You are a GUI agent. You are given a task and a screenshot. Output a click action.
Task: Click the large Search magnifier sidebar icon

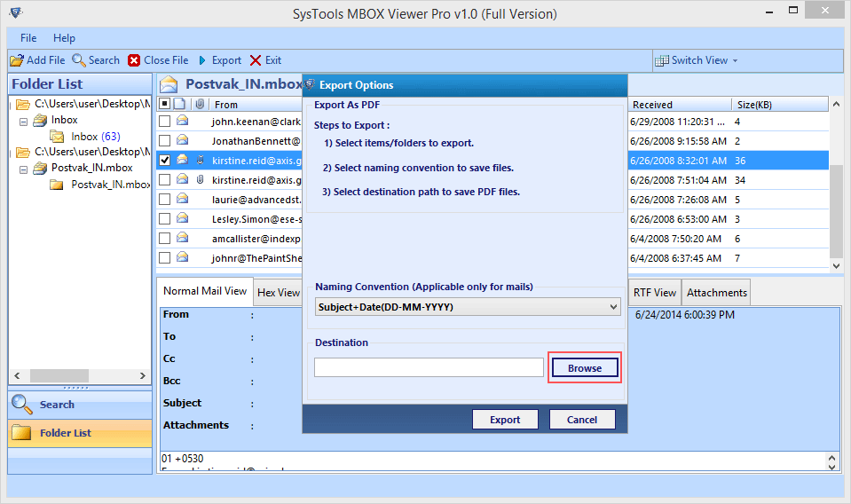tap(21, 405)
